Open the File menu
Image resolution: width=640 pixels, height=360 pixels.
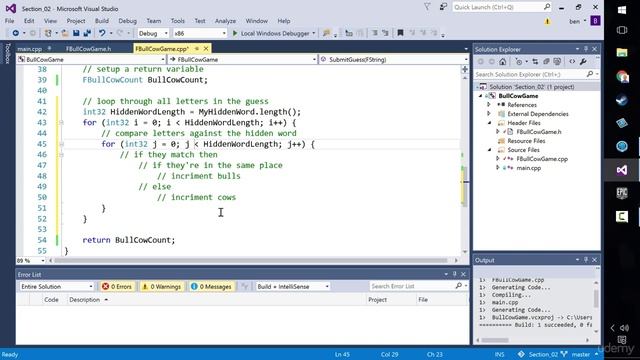[9, 21]
